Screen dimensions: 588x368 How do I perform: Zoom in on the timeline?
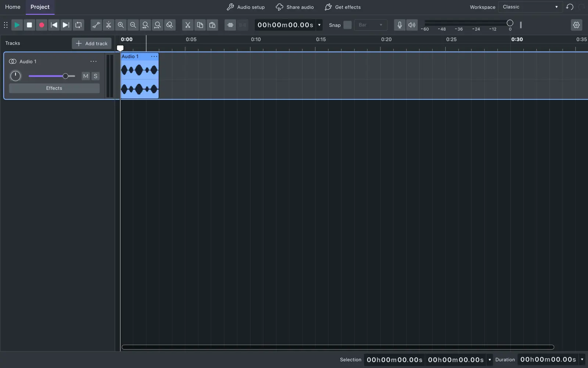click(121, 25)
